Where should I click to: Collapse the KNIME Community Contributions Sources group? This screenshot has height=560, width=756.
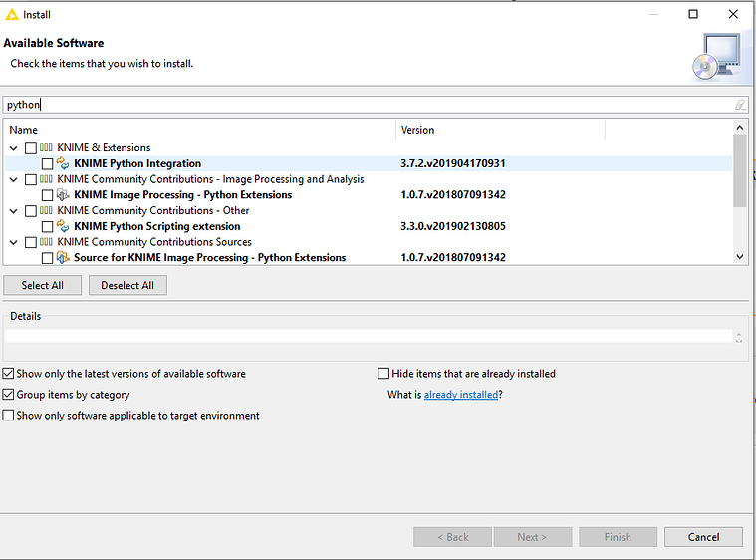coord(14,242)
